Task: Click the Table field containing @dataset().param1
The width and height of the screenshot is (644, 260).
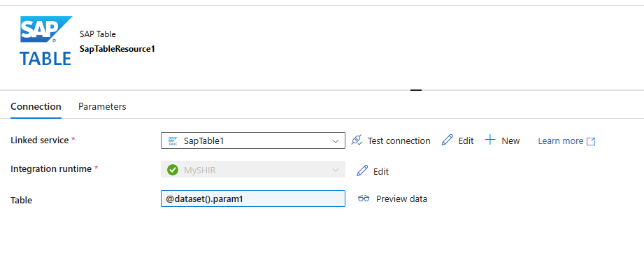Action: [253, 198]
